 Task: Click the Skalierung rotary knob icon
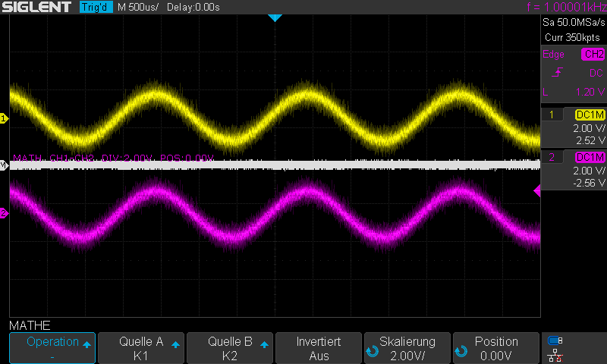(372, 351)
